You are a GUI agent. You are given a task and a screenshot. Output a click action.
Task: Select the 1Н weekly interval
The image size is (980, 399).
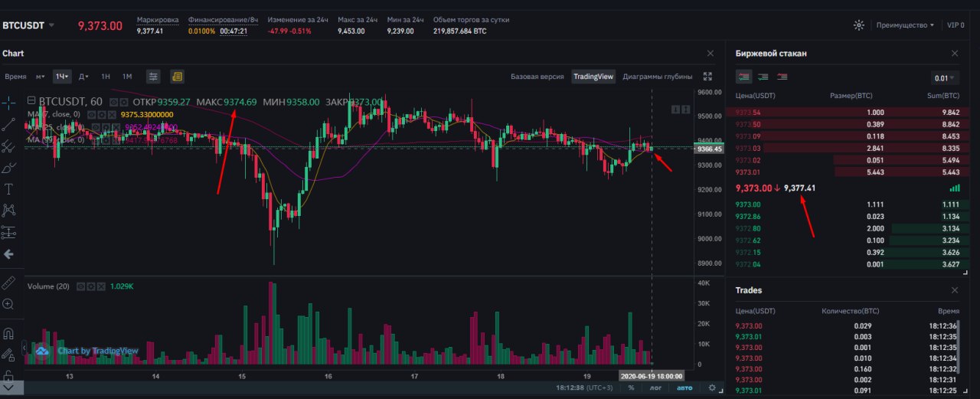point(106,77)
